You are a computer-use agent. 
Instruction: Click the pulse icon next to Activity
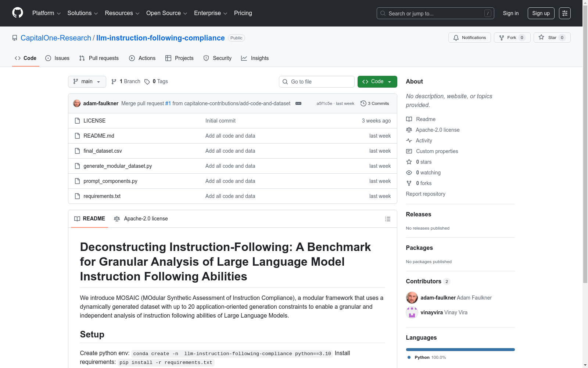click(409, 141)
